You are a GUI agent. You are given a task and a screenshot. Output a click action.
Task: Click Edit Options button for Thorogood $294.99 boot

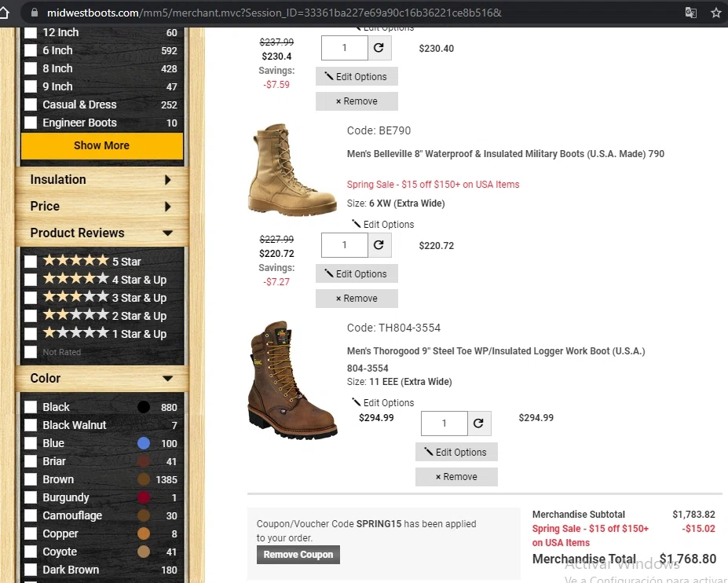coord(456,452)
